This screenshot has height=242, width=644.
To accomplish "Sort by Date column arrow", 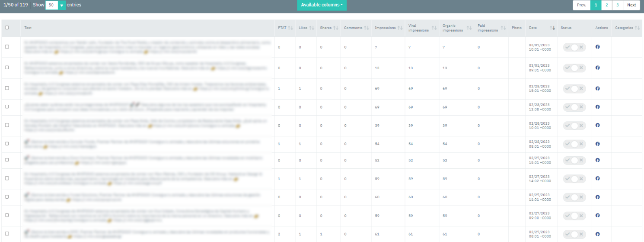I will (552, 28).
